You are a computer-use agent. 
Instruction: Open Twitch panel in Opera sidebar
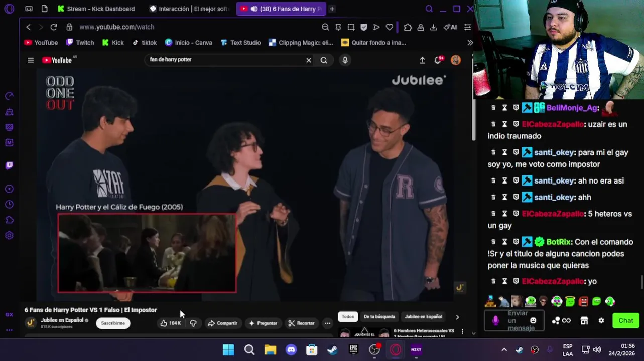point(9,165)
